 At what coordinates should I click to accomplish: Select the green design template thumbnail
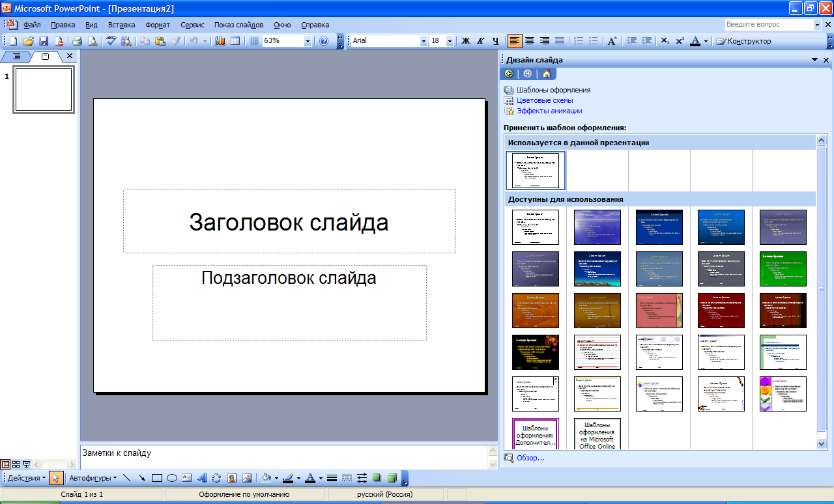(x=783, y=269)
